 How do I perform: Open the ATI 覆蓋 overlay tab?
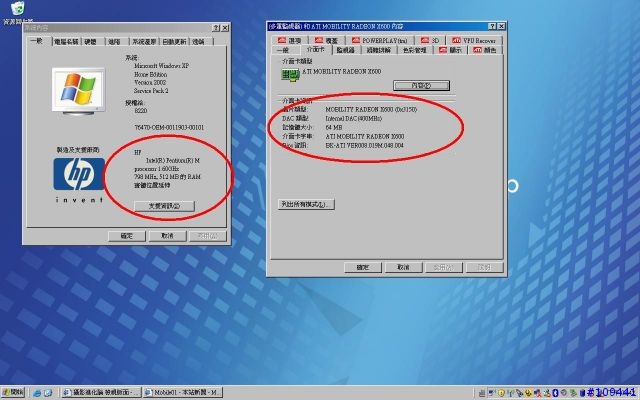point(327,40)
